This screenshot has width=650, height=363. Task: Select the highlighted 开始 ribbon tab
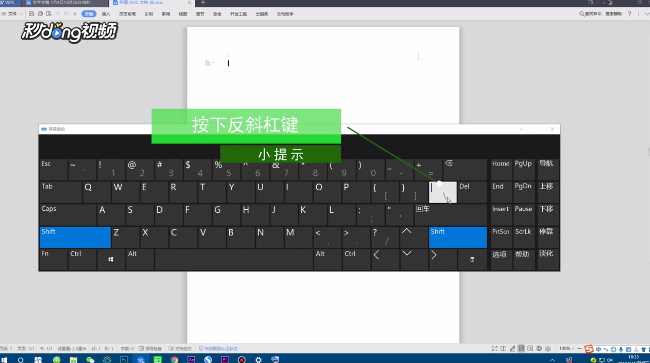[89, 14]
